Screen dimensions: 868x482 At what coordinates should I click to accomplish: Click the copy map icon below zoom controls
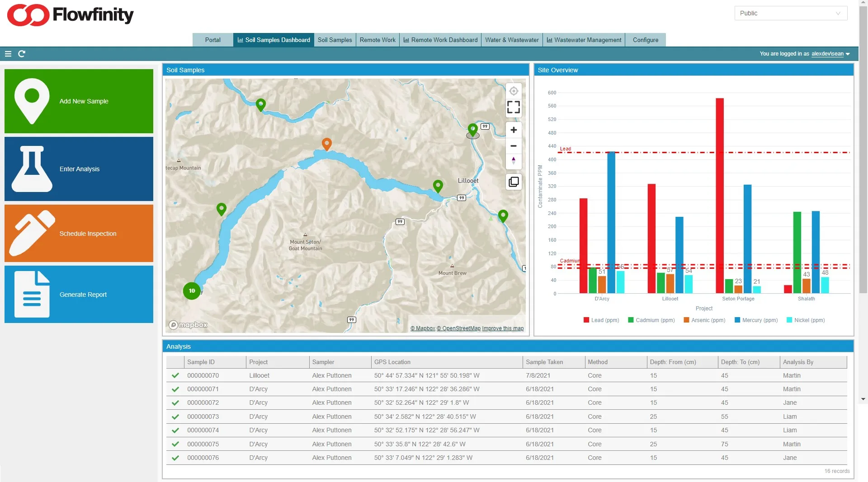(514, 182)
